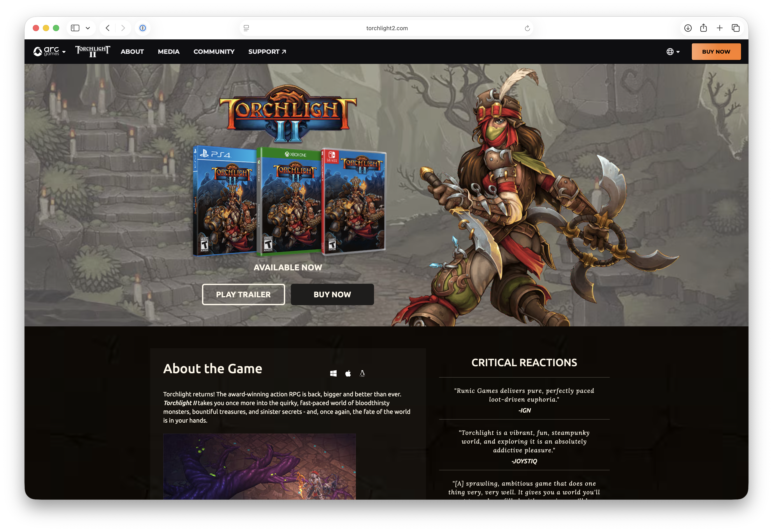
Task: Expand the Arc Games dropdown
Action: click(x=49, y=52)
